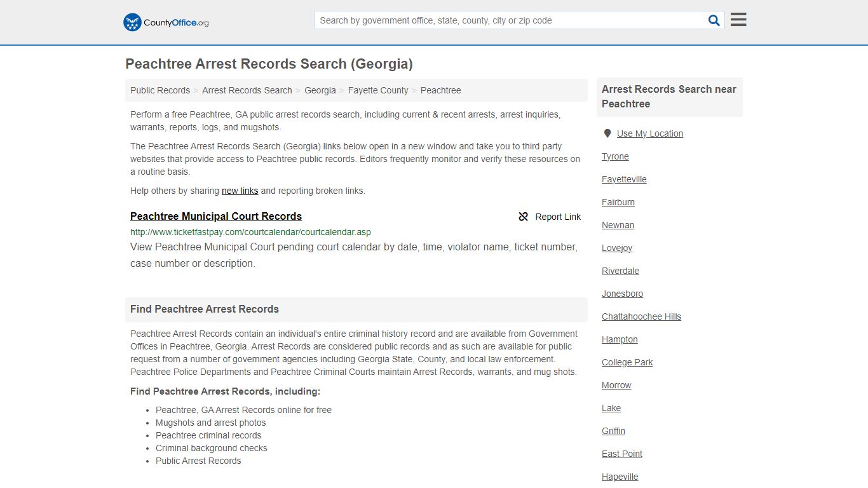This screenshot has width=868, height=488.
Task: Click Use My Location link
Action: (x=650, y=133)
